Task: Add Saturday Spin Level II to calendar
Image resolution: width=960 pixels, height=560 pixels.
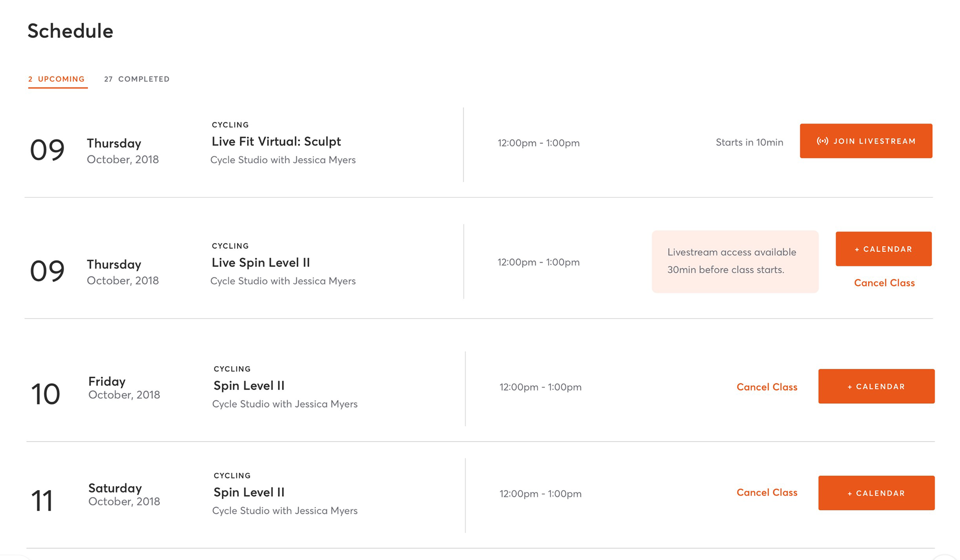Action: pyautogui.click(x=876, y=493)
